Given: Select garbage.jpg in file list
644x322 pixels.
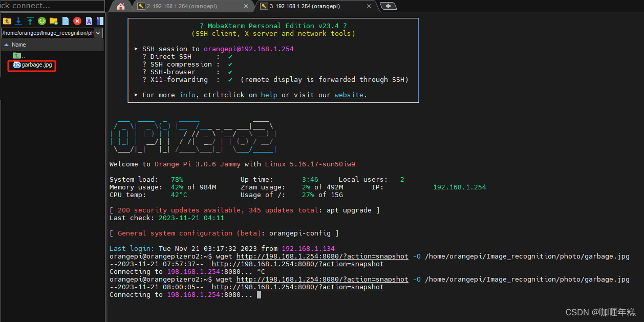Looking at the screenshot, I should coord(37,65).
